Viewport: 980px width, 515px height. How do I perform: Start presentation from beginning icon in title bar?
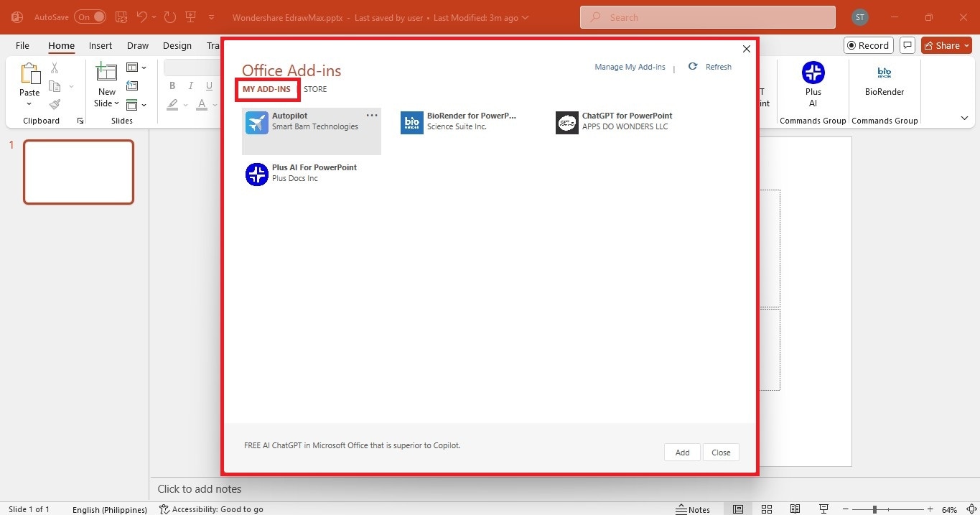191,17
